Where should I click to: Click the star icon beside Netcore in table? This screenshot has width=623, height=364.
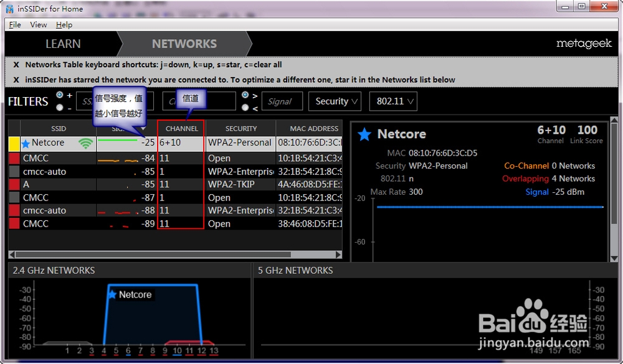click(26, 143)
